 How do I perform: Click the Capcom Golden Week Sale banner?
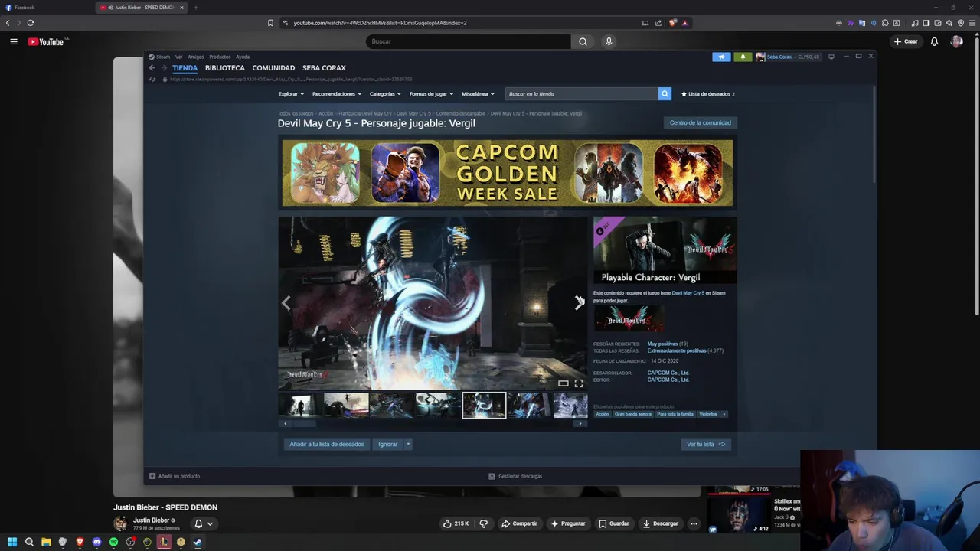tap(507, 173)
